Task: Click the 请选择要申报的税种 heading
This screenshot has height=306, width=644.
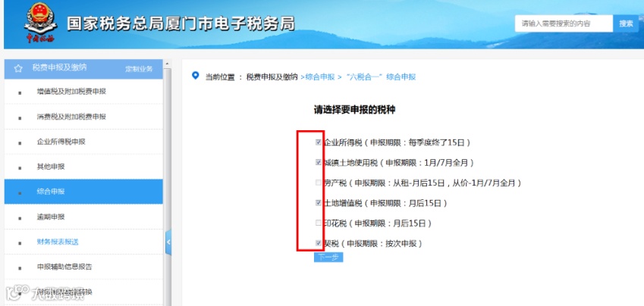Action: [x=354, y=110]
